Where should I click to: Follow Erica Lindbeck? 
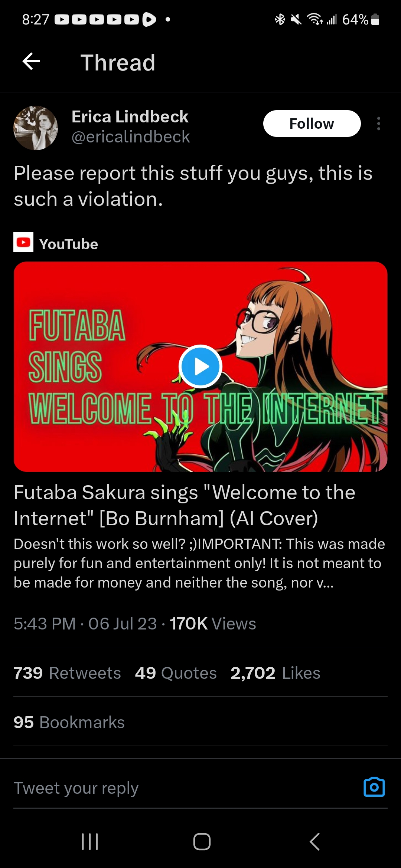[312, 124]
